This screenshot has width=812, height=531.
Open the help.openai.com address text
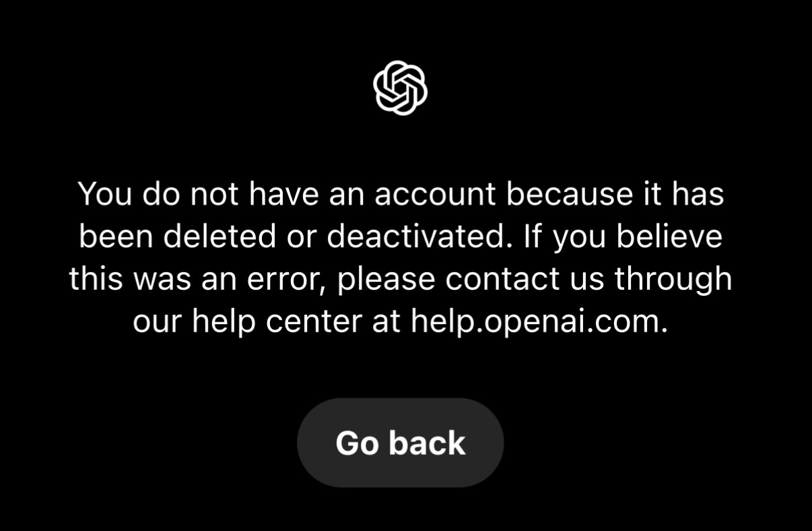(x=539, y=322)
